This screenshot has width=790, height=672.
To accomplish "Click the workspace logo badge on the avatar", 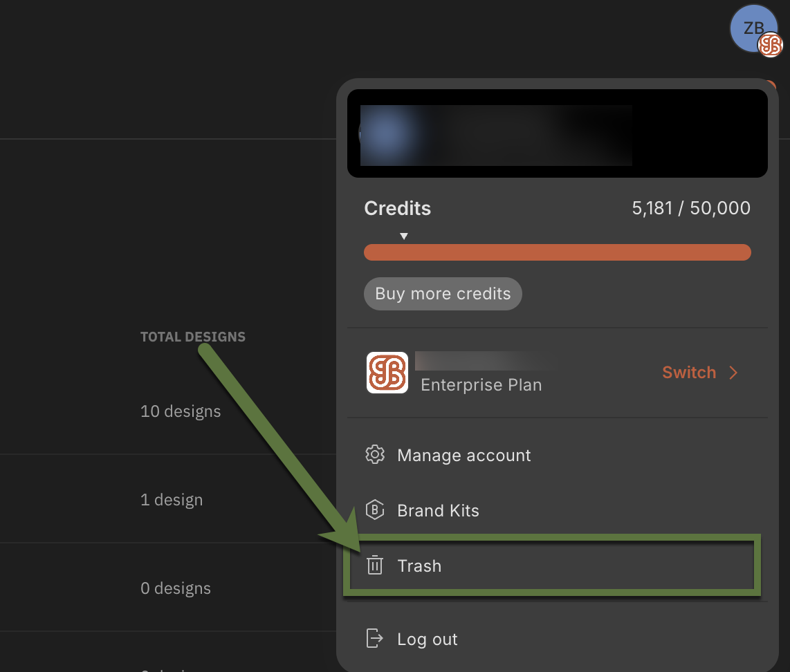I will [770, 46].
